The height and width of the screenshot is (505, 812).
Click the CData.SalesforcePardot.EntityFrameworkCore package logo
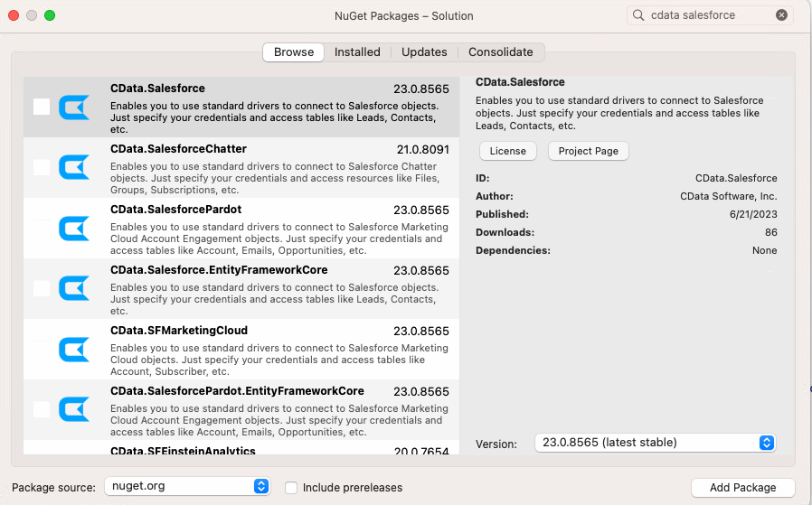[74, 410]
